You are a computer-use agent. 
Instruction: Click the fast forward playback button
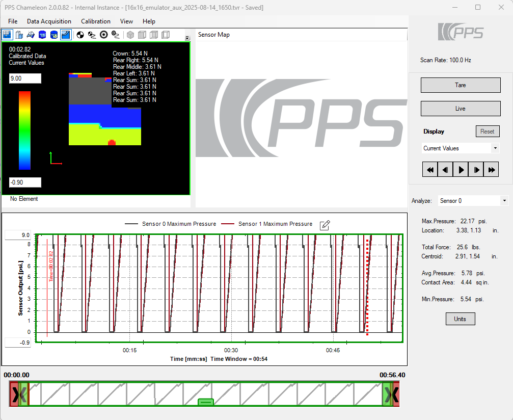491,169
